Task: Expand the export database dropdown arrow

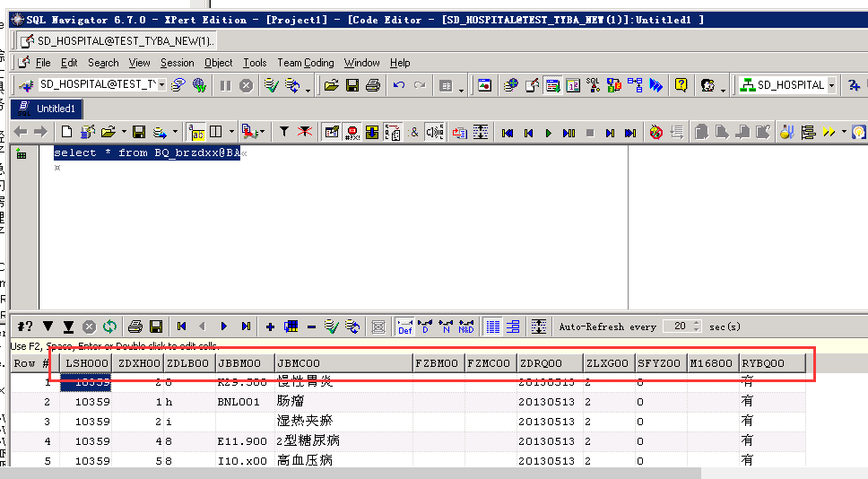Action: coord(175,132)
